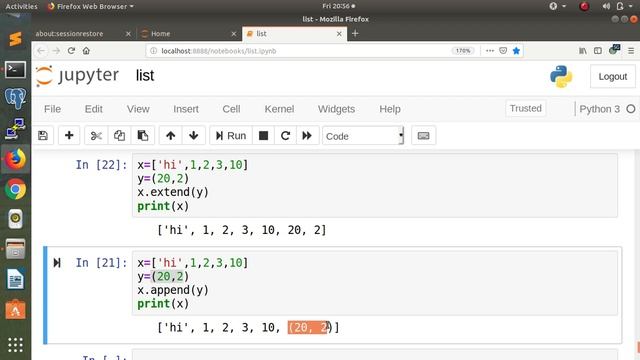Copy selected cells icon
The image size is (640, 360).
119,136
